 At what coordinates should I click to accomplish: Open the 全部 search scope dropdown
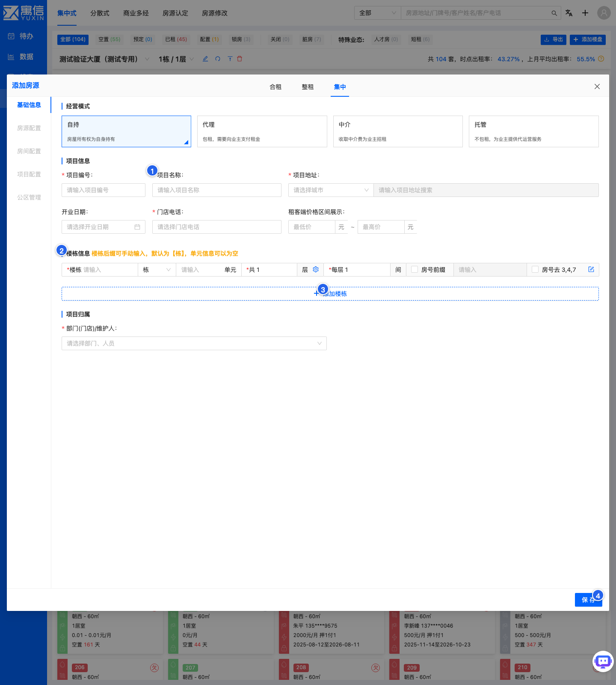click(x=378, y=13)
